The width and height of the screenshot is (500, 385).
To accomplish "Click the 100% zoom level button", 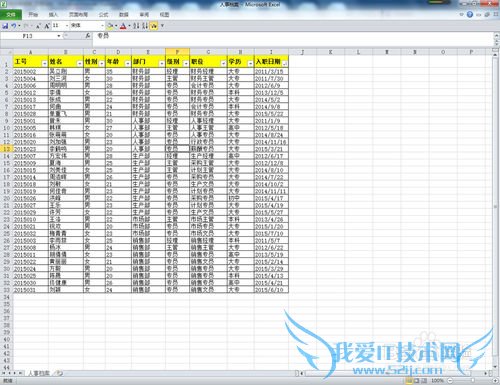I will pyautogui.click(x=437, y=380).
